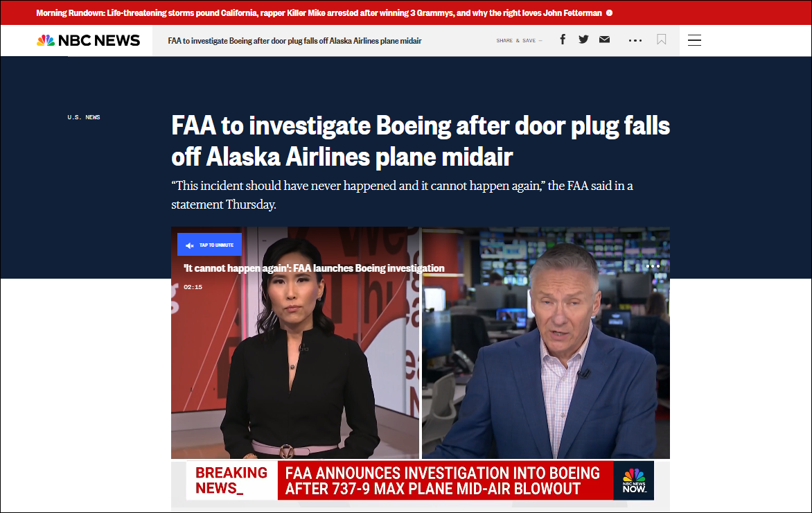This screenshot has width=812, height=513.
Task: Click the main article headline
Action: (x=420, y=141)
